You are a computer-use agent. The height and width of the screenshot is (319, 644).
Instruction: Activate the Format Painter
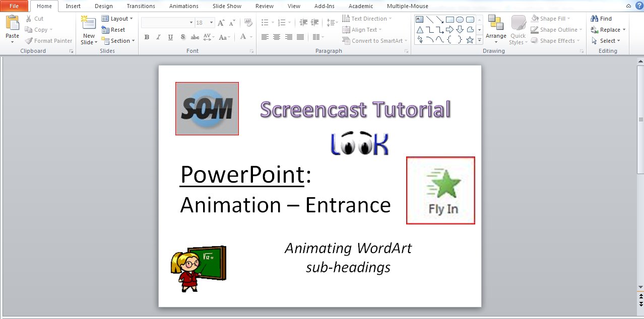[x=48, y=40]
